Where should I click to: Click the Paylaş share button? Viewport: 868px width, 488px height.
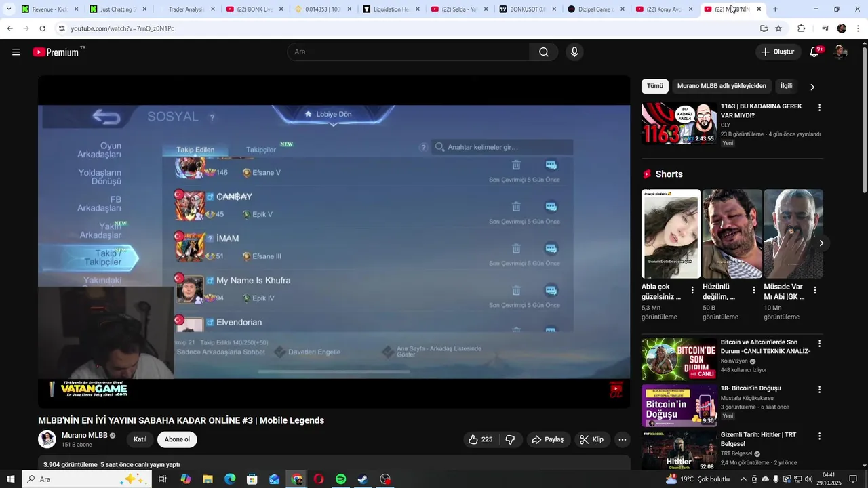(548, 439)
